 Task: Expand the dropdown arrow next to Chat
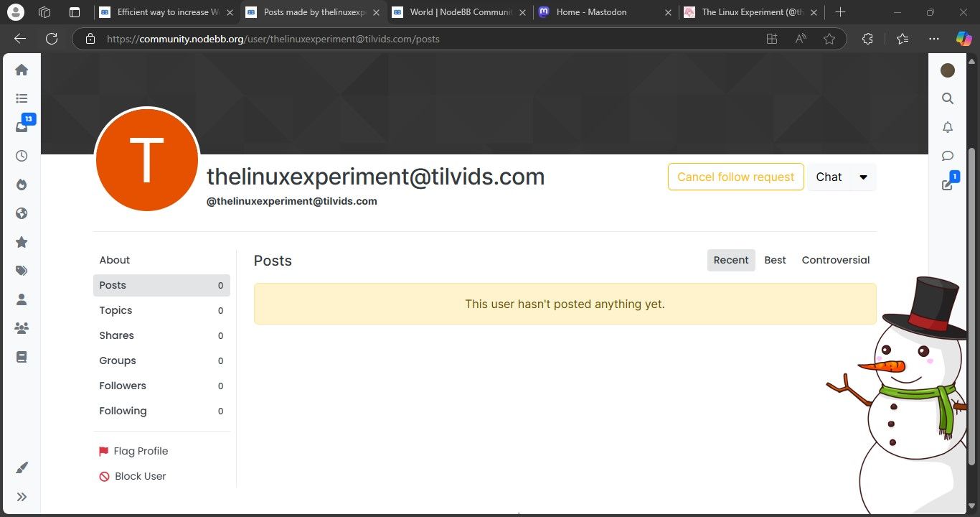(863, 177)
